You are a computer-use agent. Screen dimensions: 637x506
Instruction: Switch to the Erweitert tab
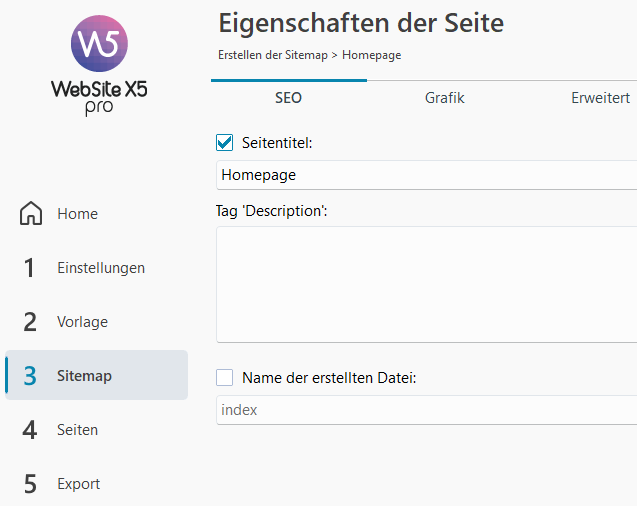click(x=600, y=98)
